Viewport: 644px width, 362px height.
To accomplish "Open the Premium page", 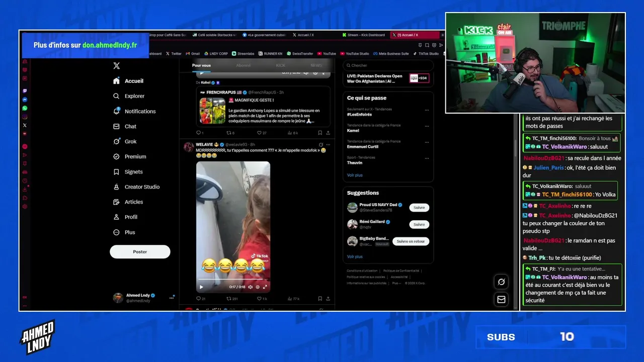I will tap(130, 156).
